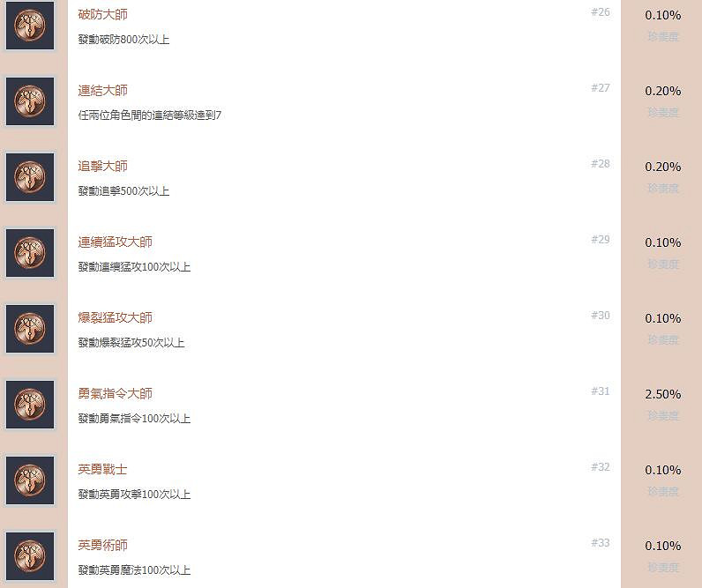Open the 破防大師 trophy title link

point(102,15)
